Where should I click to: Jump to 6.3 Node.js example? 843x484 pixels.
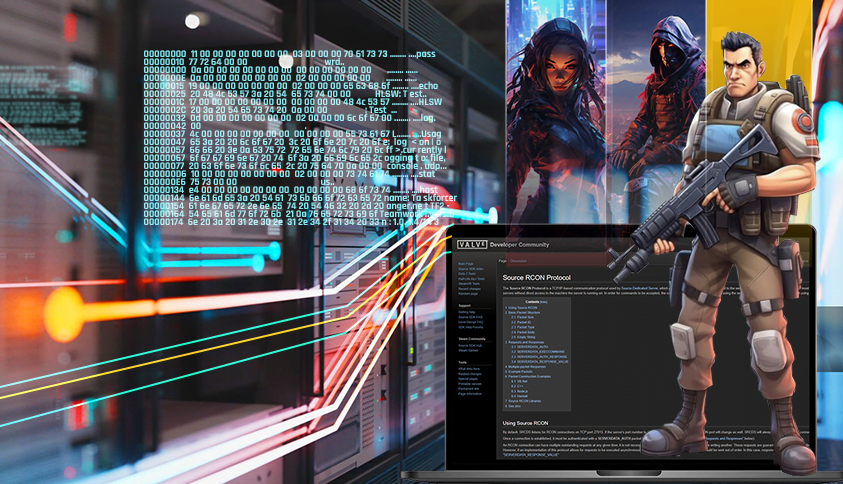click(x=520, y=391)
